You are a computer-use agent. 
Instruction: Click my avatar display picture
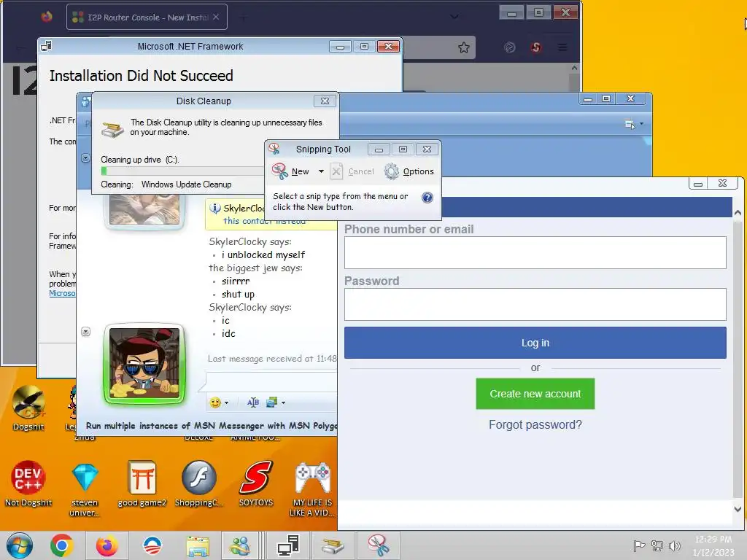[x=144, y=363]
